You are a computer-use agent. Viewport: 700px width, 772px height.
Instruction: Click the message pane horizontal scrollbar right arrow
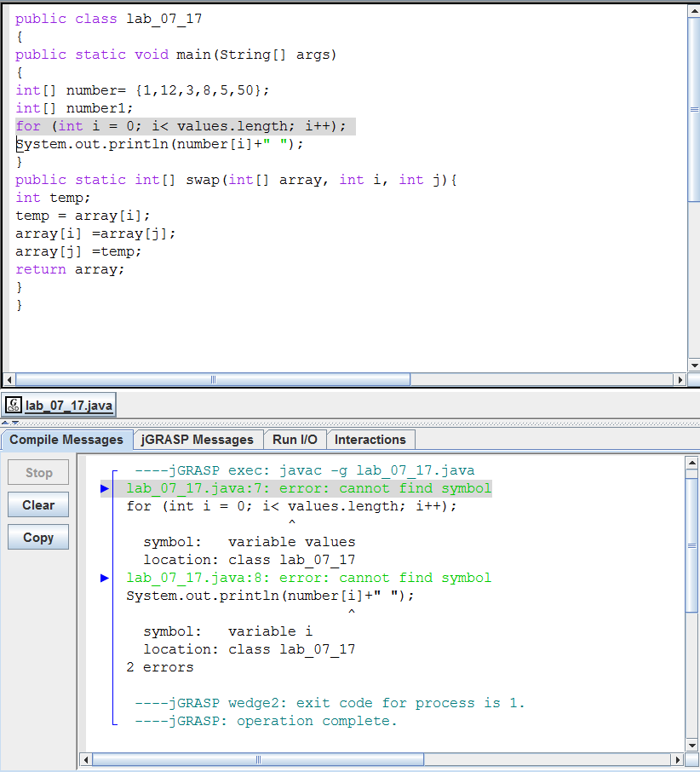(x=677, y=758)
